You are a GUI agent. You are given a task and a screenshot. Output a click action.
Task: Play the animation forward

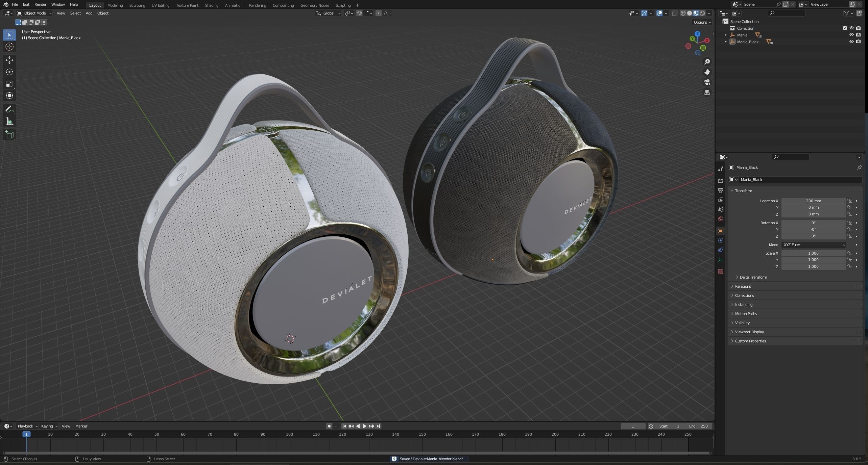364,426
